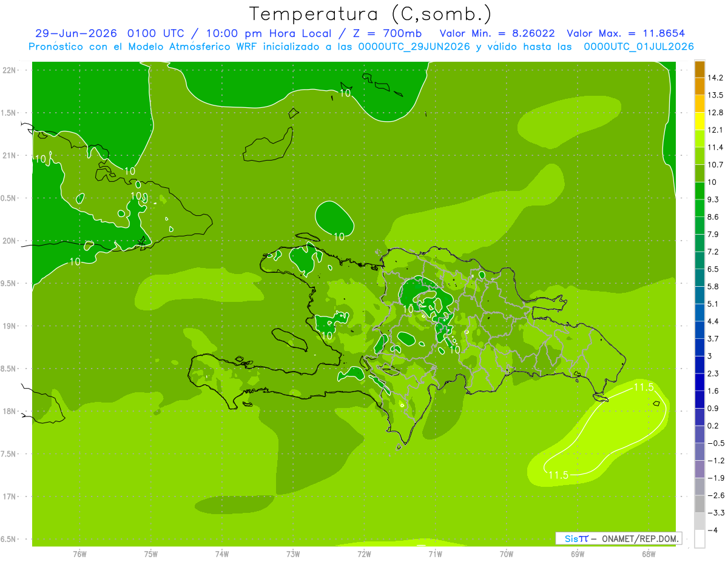Select initialization time "0000UTC_29JUN2026"
Viewport: 728px width, 562px height.
(414, 47)
